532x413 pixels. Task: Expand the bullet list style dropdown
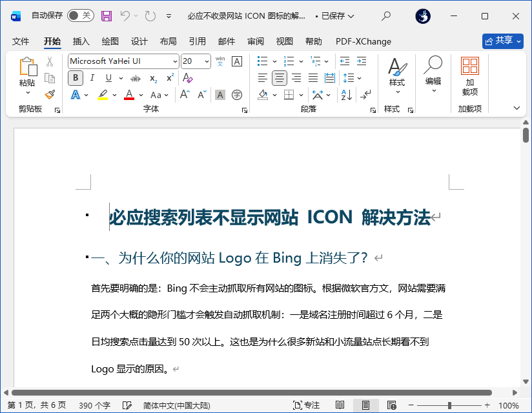274,61
